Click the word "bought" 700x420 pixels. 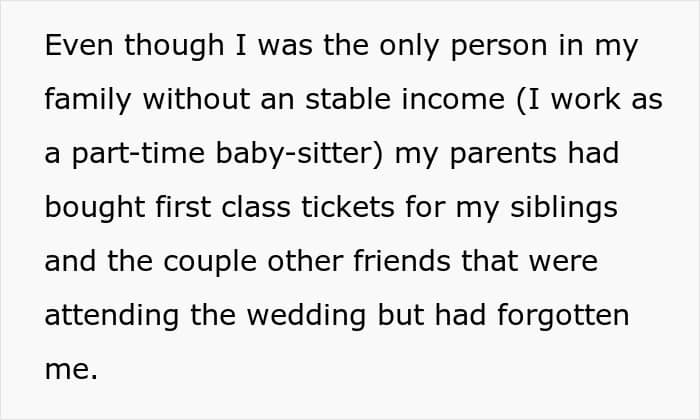pos(95,209)
